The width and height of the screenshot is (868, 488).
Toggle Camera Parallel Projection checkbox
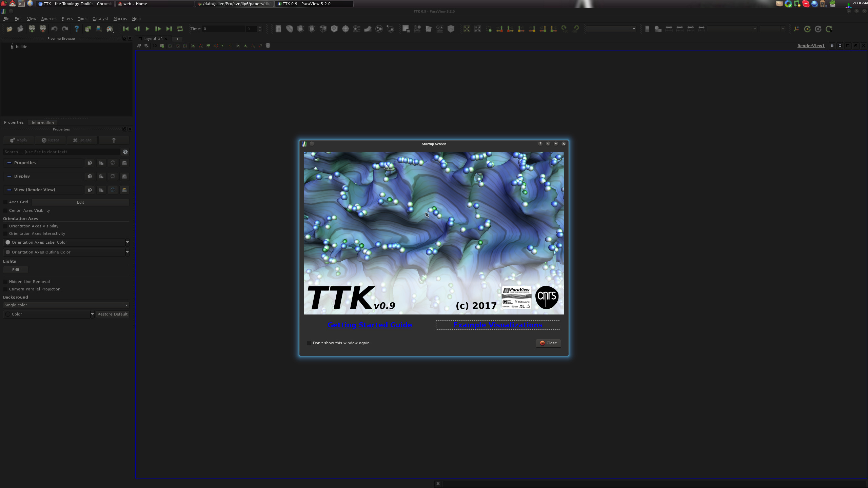tap(5, 289)
